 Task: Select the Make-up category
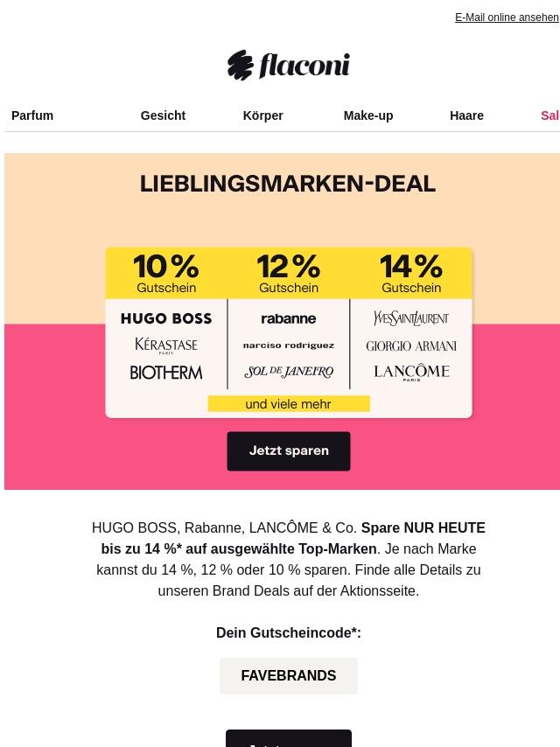[x=368, y=115]
